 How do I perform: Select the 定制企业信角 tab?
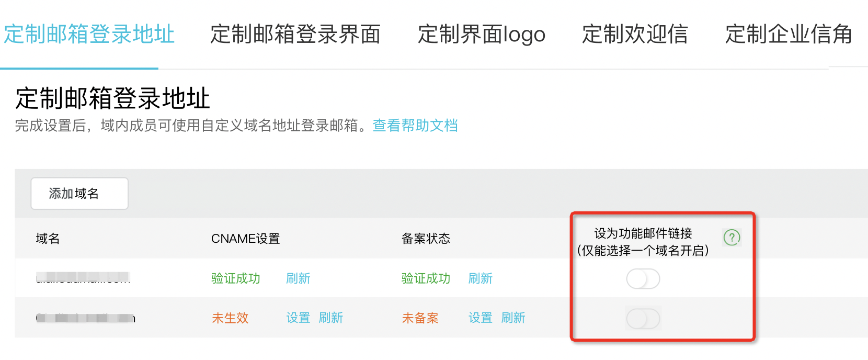pos(788,35)
